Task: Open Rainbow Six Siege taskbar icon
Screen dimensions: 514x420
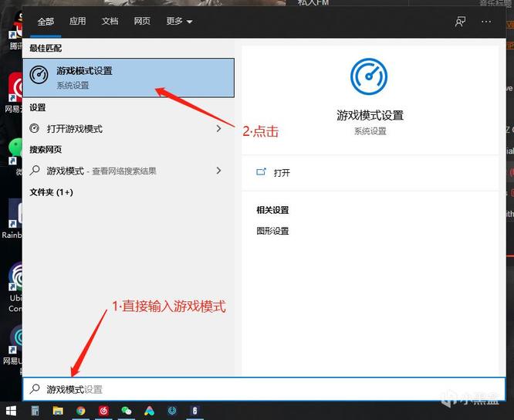Action: [x=194, y=411]
